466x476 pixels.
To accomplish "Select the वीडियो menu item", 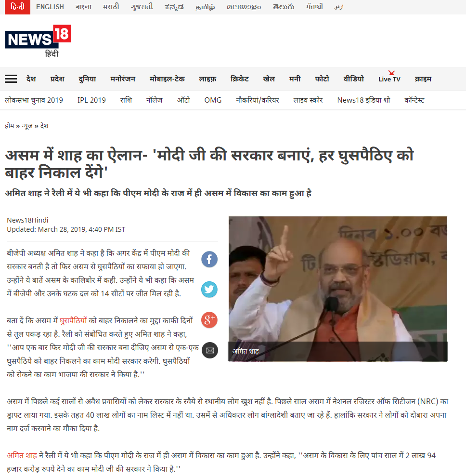I will [354, 79].
